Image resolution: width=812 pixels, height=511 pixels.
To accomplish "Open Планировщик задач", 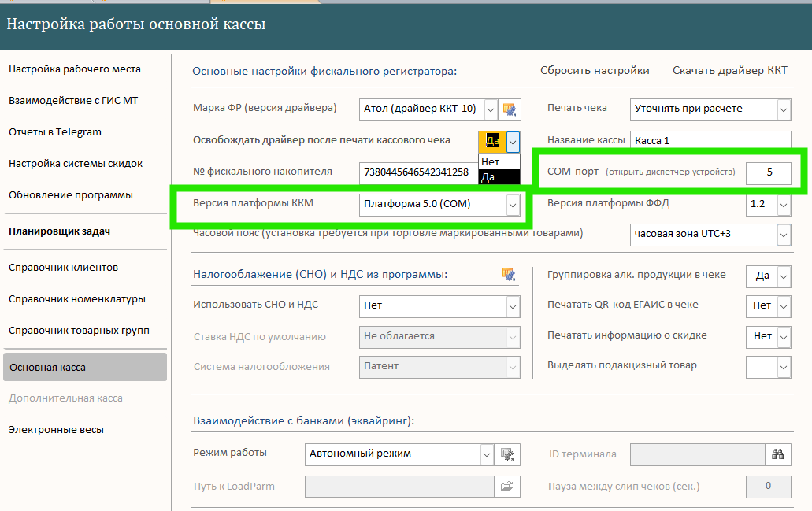I will point(60,231).
